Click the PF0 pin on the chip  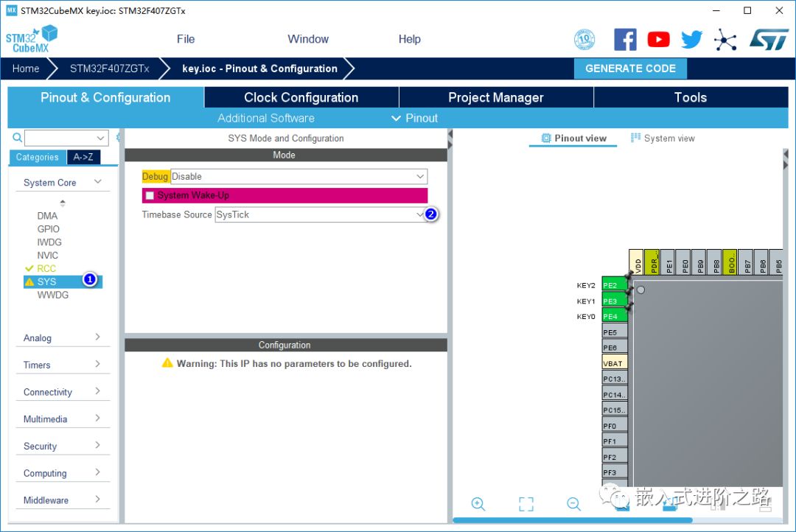[614, 425]
